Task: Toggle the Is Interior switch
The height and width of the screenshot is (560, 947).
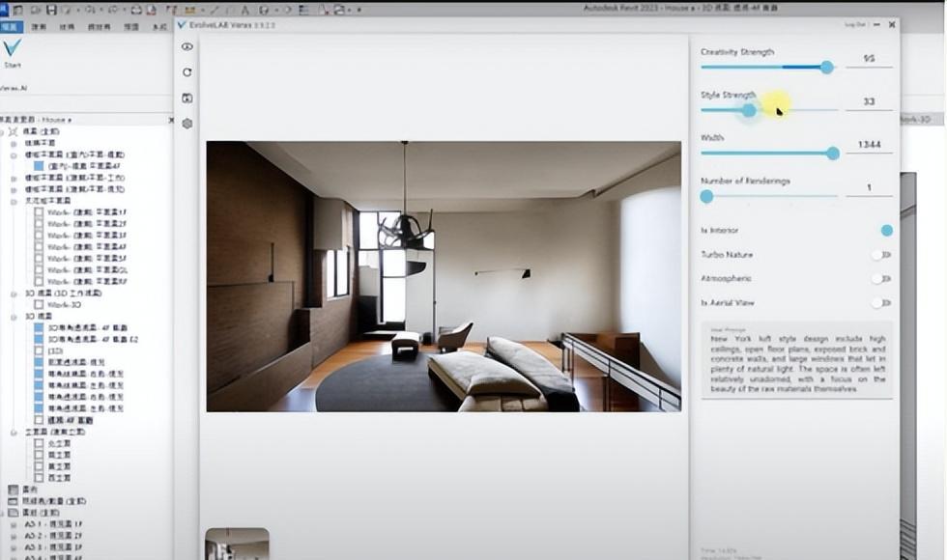Action: [886, 230]
